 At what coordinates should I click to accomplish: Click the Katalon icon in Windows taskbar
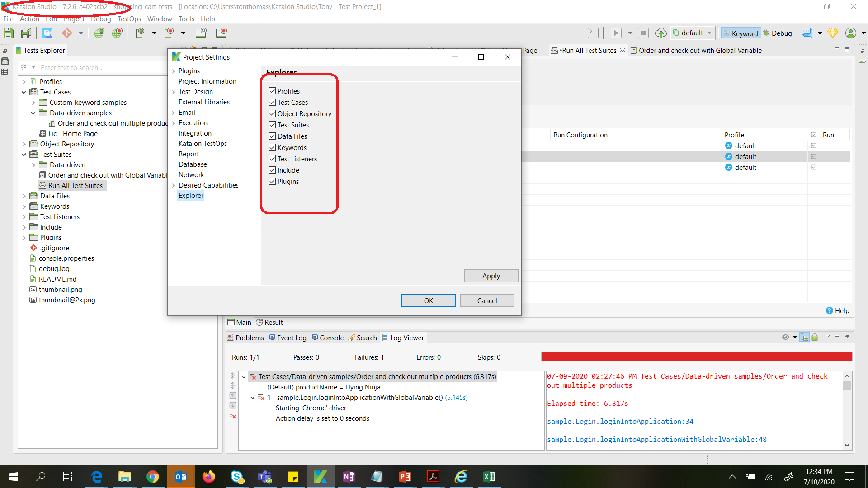[321, 477]
